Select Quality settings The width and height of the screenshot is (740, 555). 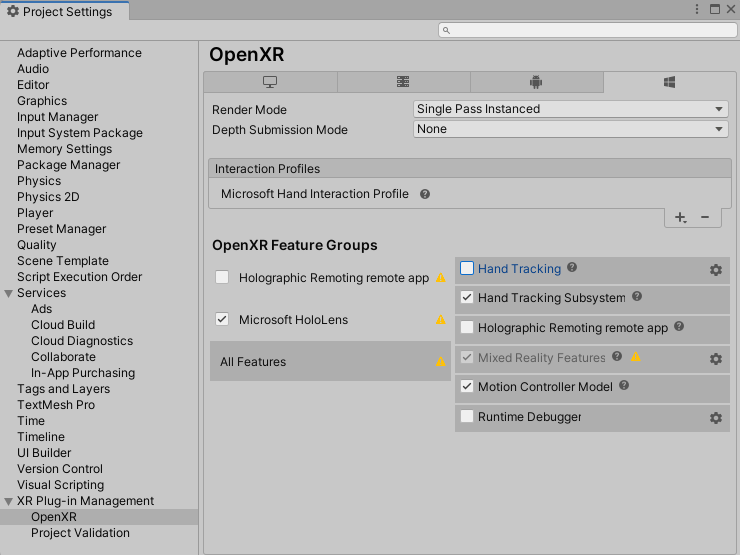(37, 245)
